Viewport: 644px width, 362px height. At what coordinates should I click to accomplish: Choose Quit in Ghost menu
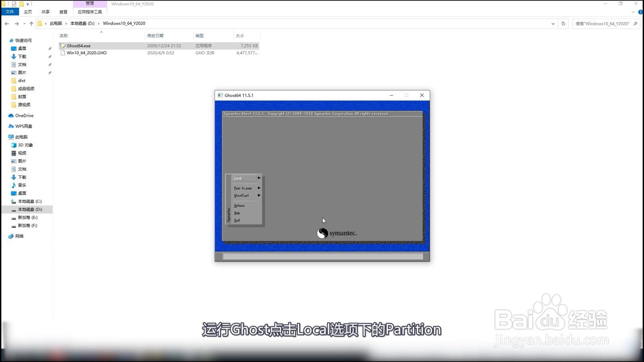coord(237,220)
